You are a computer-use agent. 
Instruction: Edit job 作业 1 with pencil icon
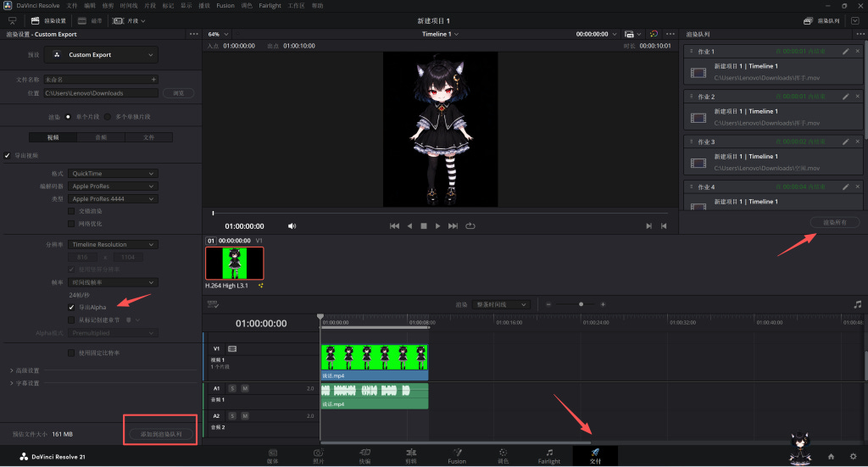(845, 51)
